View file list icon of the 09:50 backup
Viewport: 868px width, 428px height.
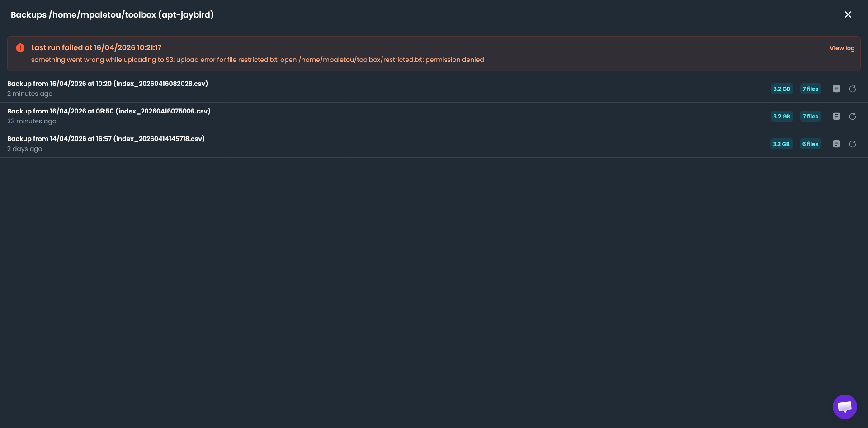836,116
